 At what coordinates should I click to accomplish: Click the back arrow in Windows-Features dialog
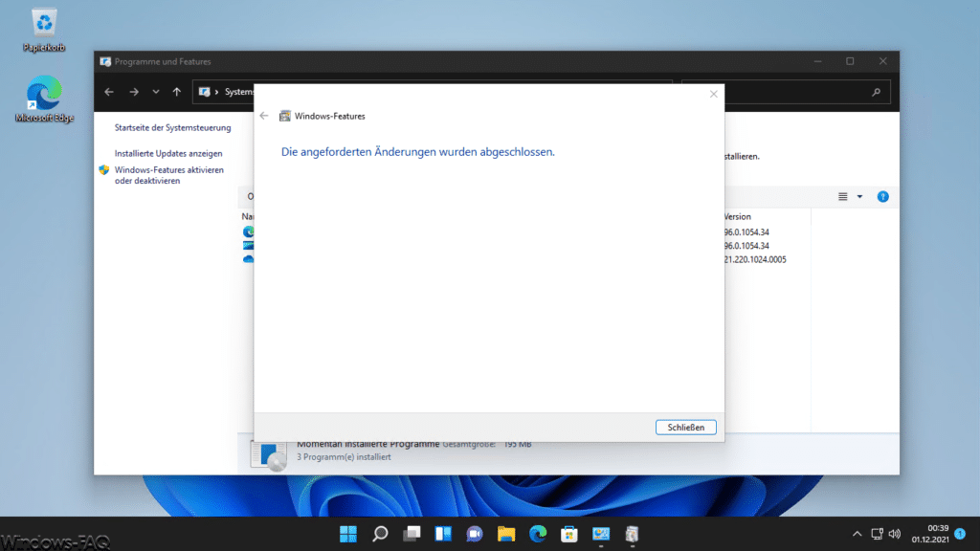click(x=264, y=116)
